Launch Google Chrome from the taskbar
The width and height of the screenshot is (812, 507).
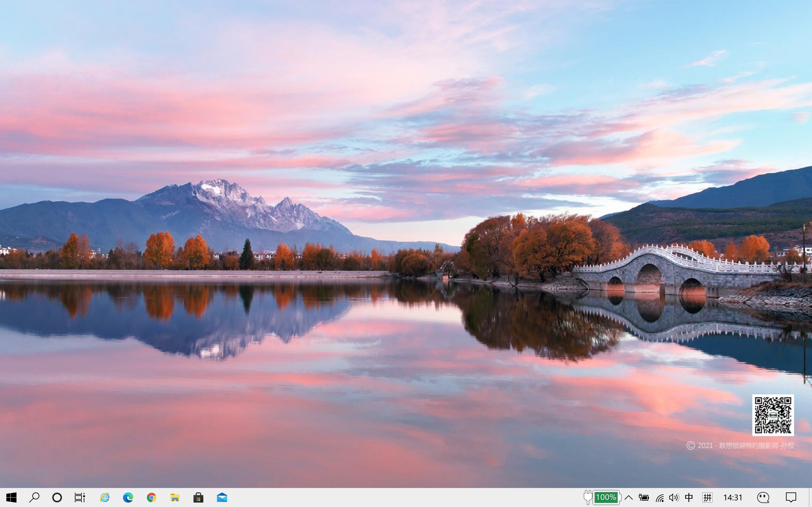151,497
